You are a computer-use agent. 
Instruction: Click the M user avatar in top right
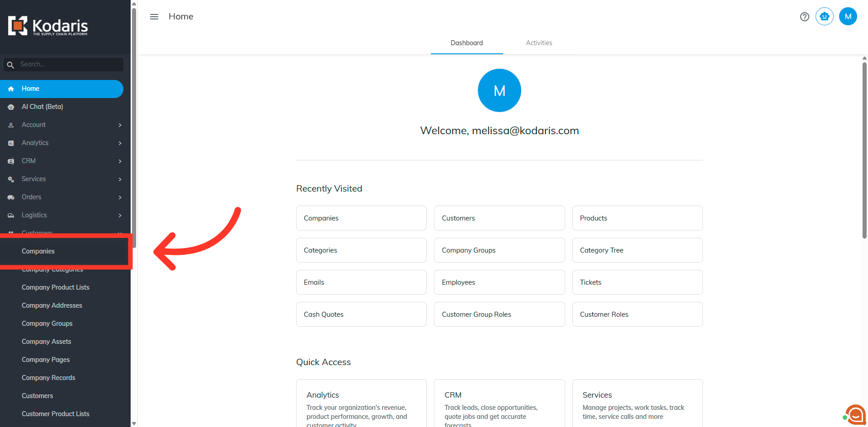coord(848,16)
